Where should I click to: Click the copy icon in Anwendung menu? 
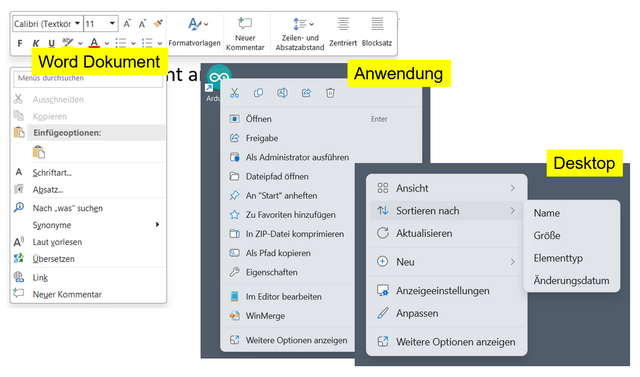tap(258, 93)
